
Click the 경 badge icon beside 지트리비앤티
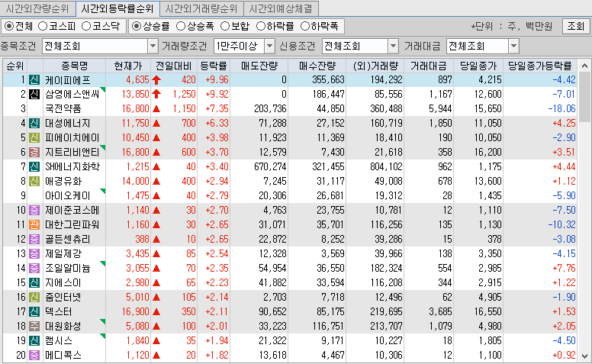(34, 152)
